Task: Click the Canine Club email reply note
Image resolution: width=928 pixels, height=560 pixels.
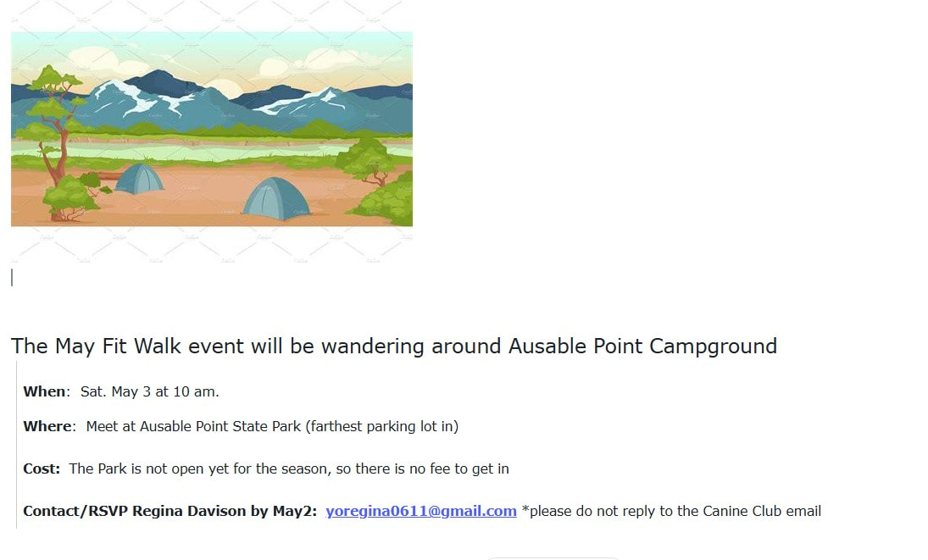Action: pyautogui.click(x=671, y=511)
